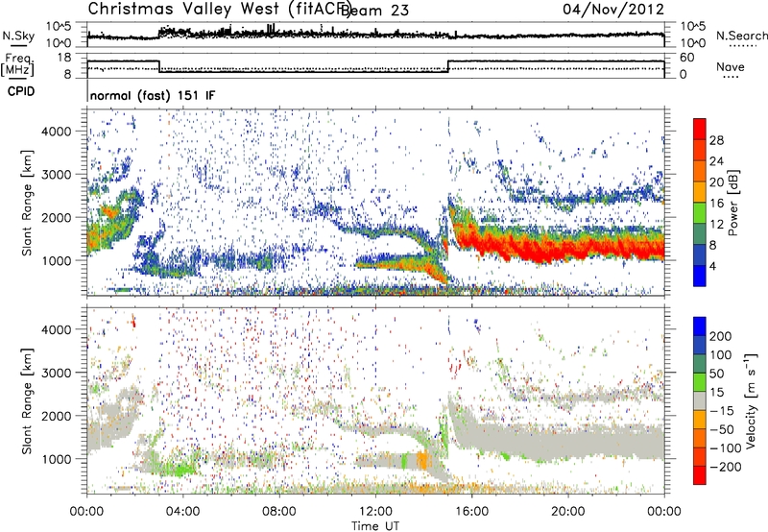The height and width of the screenshot is (532, 768).
Task: Click the '4000' range tick on power panel
Action: [x=57, y=132]
